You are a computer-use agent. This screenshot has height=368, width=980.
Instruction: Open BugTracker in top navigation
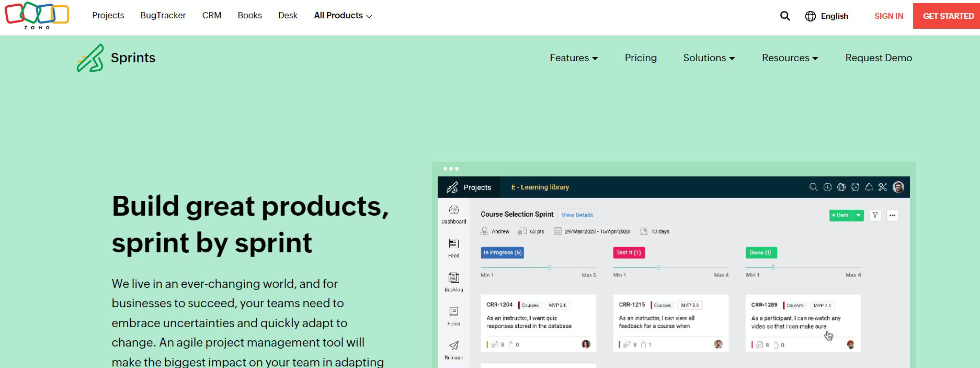(163, 16)
